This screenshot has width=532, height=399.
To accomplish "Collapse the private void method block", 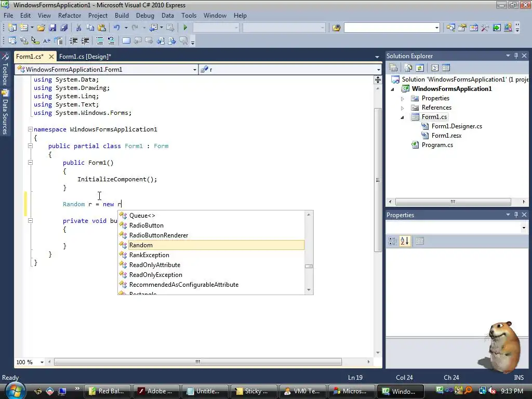I will point(30,220).
